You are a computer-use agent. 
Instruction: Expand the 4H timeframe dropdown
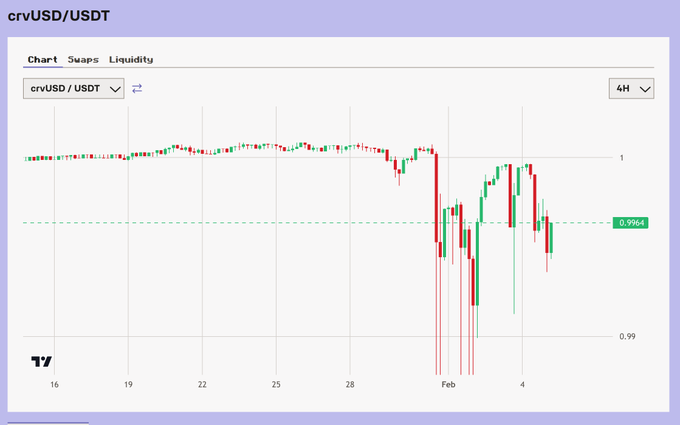pyautogui.click(x=631, y=88)
